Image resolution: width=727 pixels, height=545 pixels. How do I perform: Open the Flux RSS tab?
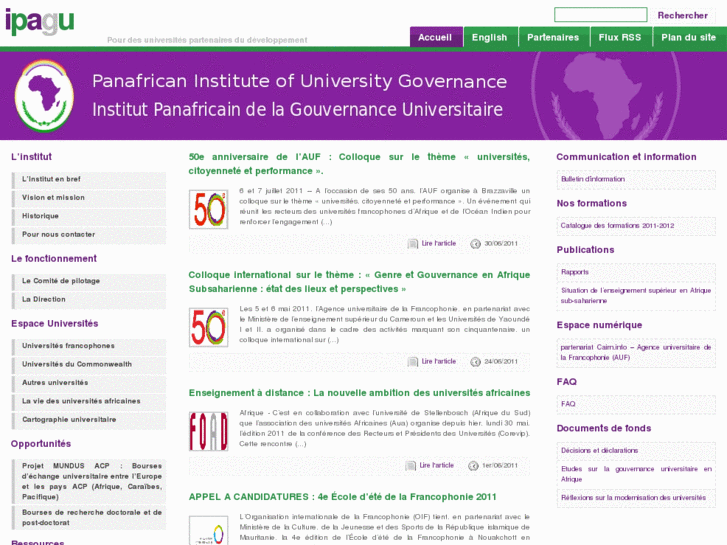(x=620, y=37)
